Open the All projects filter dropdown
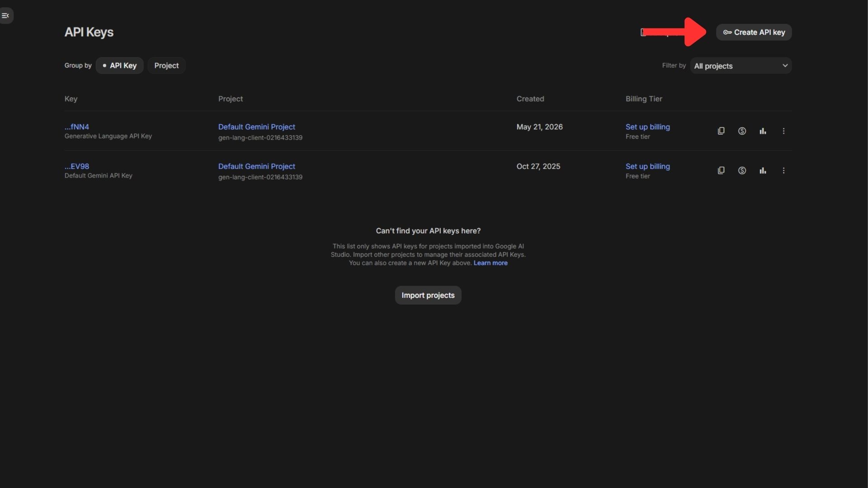 click(741, 66)
